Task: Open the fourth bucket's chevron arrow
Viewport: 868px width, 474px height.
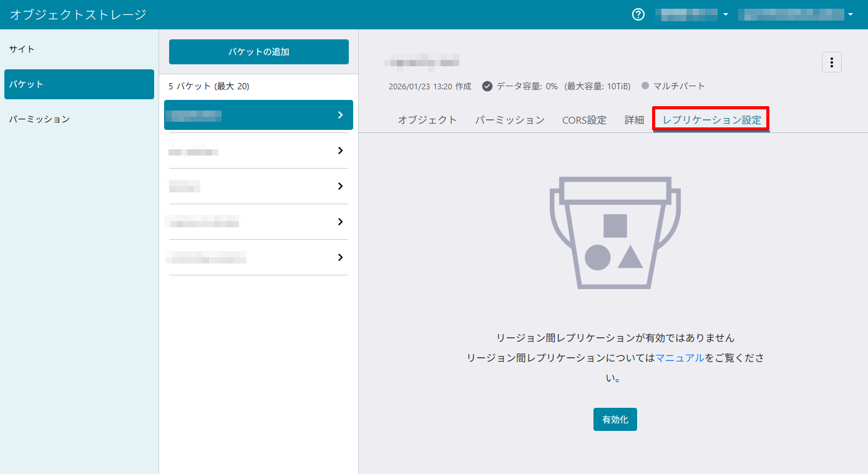Action: (x=340, y=222)
